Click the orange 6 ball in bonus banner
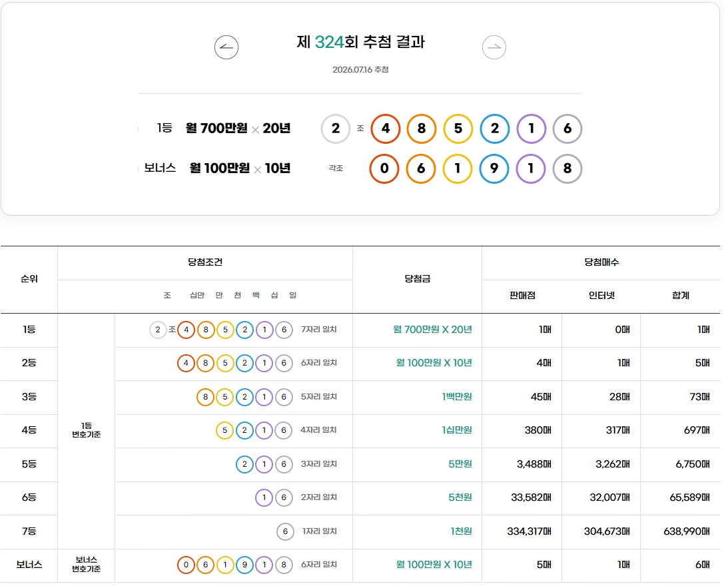The width and height of the screenshot is (724, 588). pyautogui.click(x=421, y=168)
